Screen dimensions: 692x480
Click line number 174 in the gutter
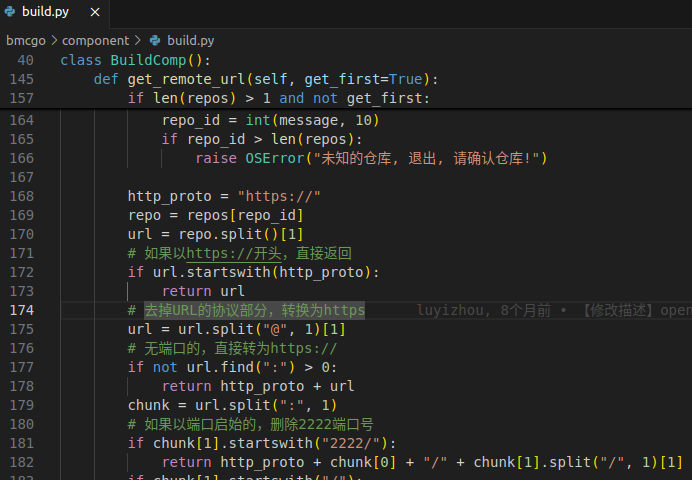(22, 310)
